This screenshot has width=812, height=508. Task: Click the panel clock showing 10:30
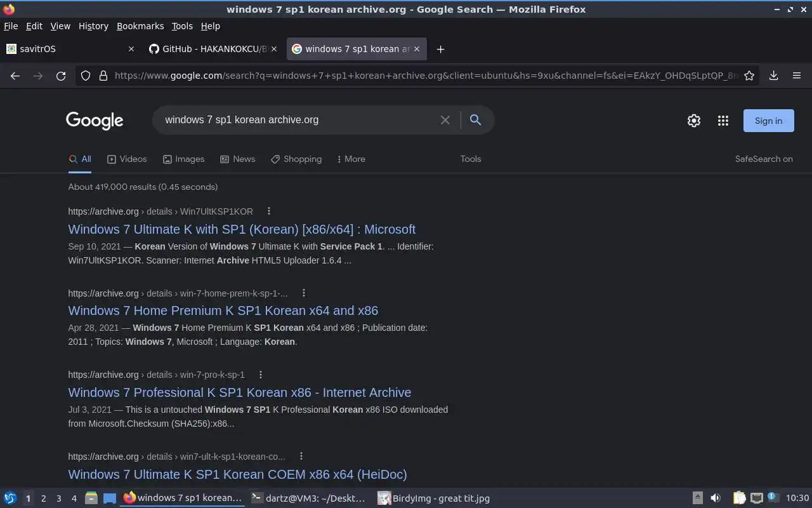pos(797,498)
